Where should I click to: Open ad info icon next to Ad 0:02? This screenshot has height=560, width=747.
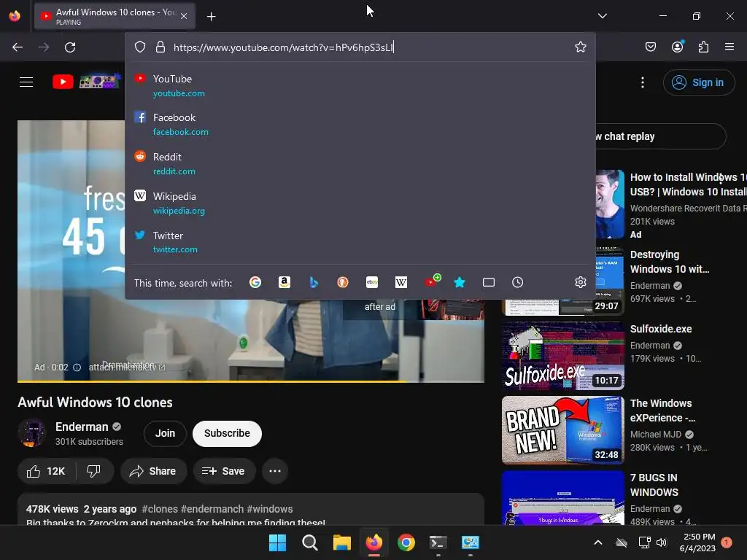click(x=77, y=367)
